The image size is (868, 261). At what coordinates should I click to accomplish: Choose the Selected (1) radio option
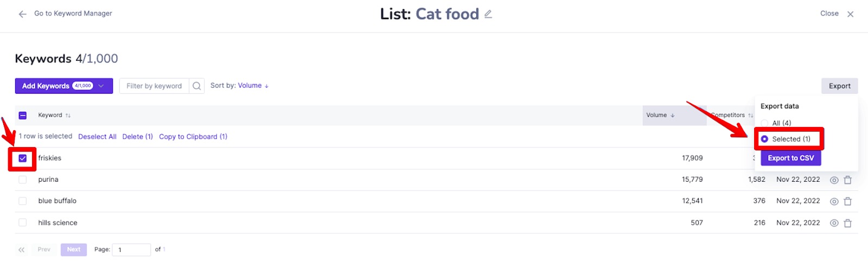point(764,139)
